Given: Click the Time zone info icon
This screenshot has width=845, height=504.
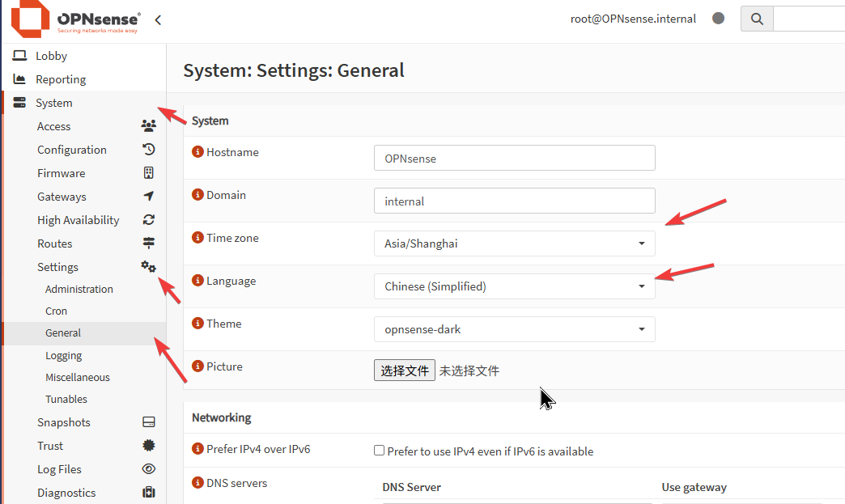Looking at the screenshot, I should (197, 238).
